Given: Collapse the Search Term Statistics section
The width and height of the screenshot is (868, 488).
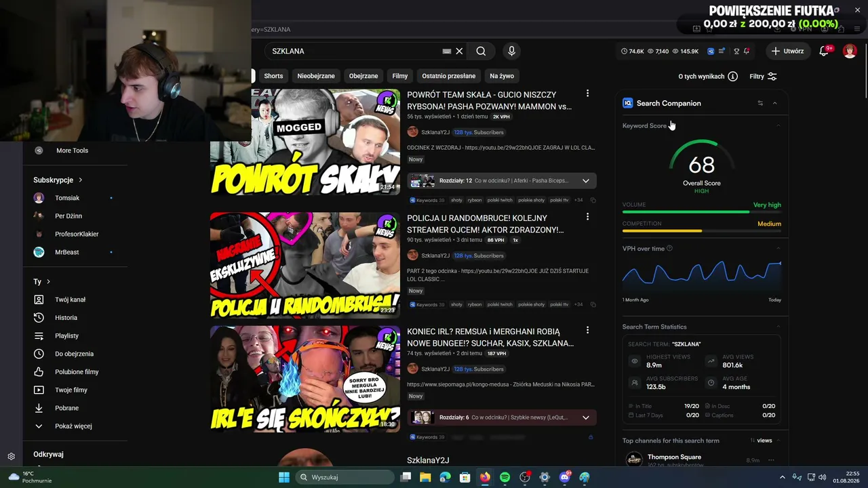Looking at the screenshot, I should 778,327.
